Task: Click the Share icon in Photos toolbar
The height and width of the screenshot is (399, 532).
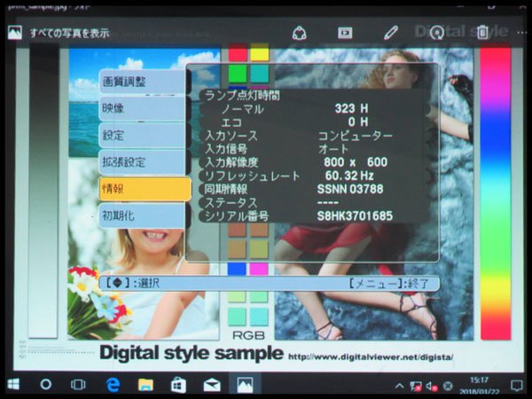Action: (x=300, y=34)
